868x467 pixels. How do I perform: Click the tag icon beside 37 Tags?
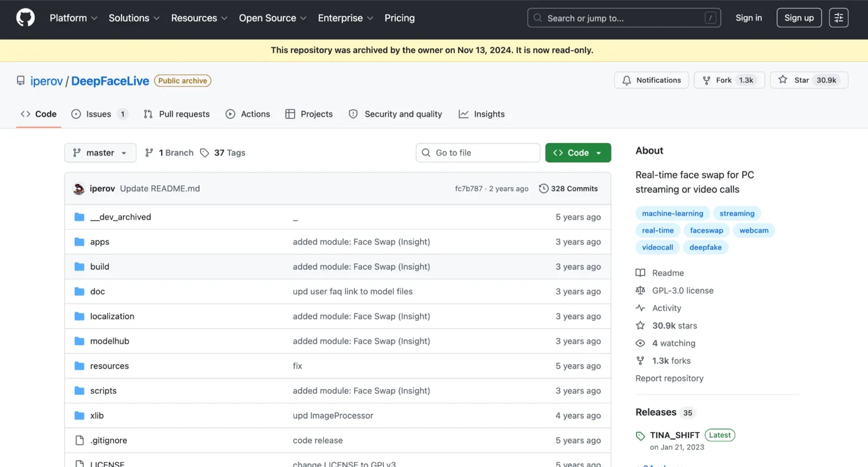click(x=205, y=153)
